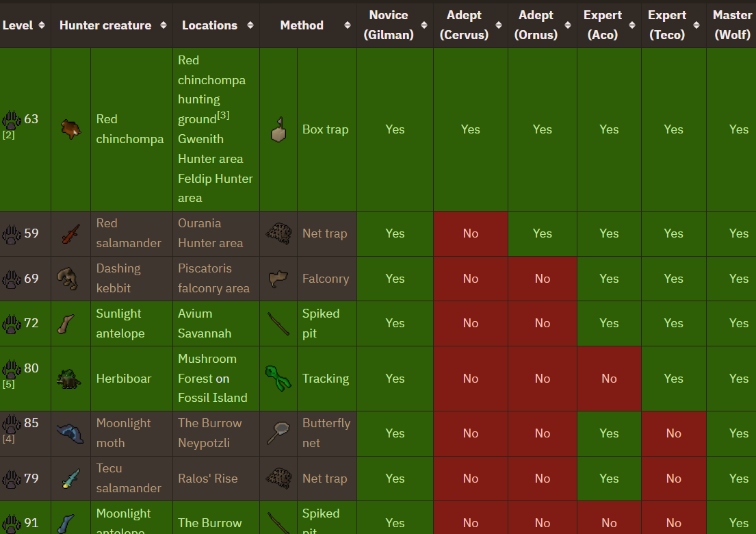Open the Red salamander link
The width and height of the screenshot is (756, 534).
click(128, 233)
